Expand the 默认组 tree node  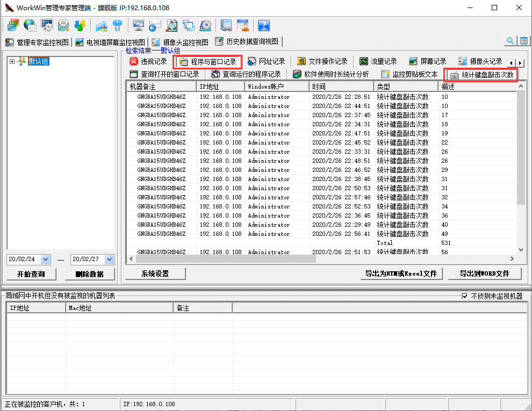click(x=12, y=61)
